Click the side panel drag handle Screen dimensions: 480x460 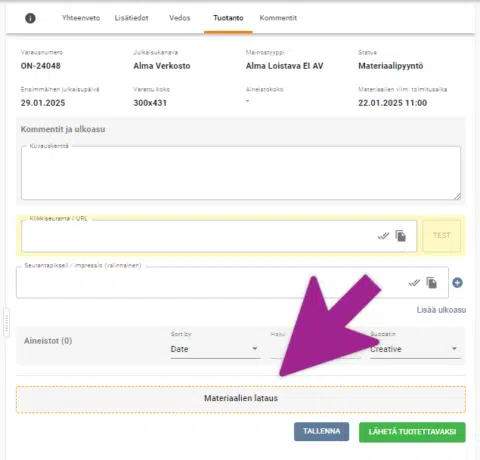pos(7,323)
